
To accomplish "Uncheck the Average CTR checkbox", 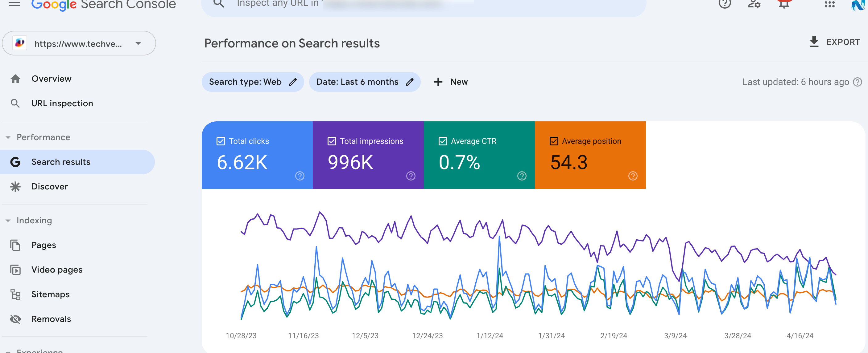I will pos(443,141).
